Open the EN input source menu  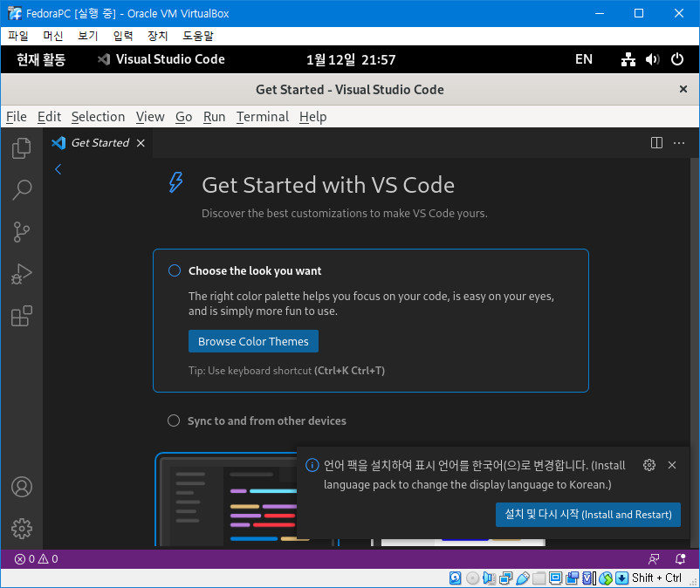(584, 59)
